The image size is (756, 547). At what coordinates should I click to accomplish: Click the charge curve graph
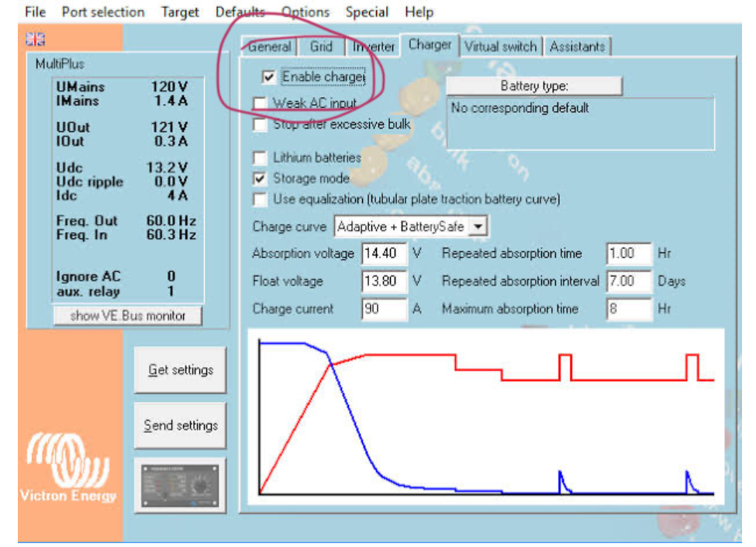(x=486, y=417)
